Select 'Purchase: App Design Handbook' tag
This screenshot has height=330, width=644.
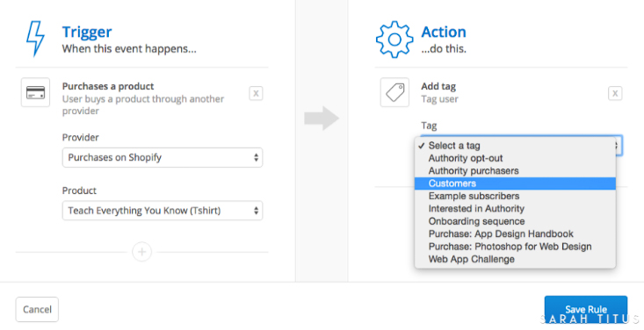click(x=515, y=234)
